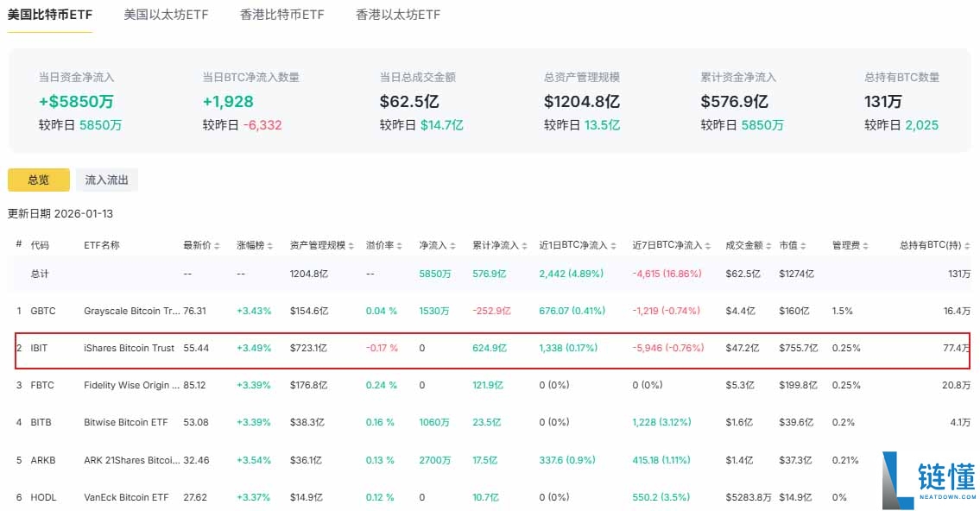This screenshot has height=511, width=980.
Task: Click IBIT AUM $723.1亿
Action: tap(308, 348)
